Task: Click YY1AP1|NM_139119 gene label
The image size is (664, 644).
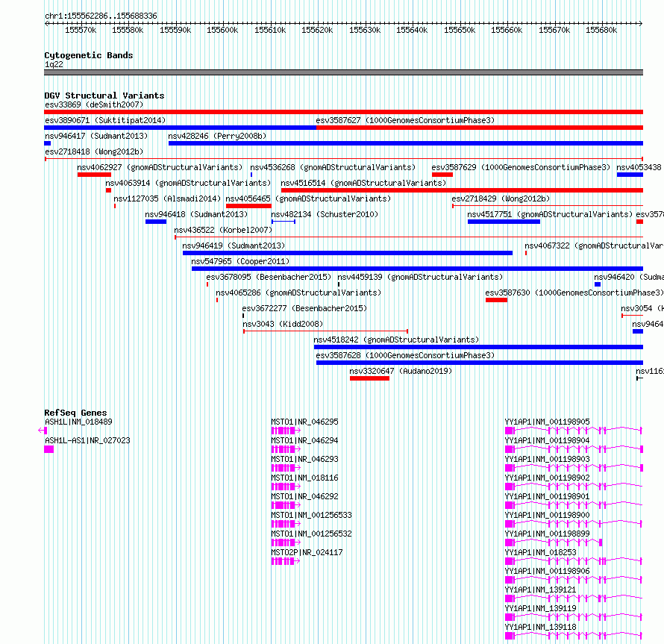Action: pos(540,608)
